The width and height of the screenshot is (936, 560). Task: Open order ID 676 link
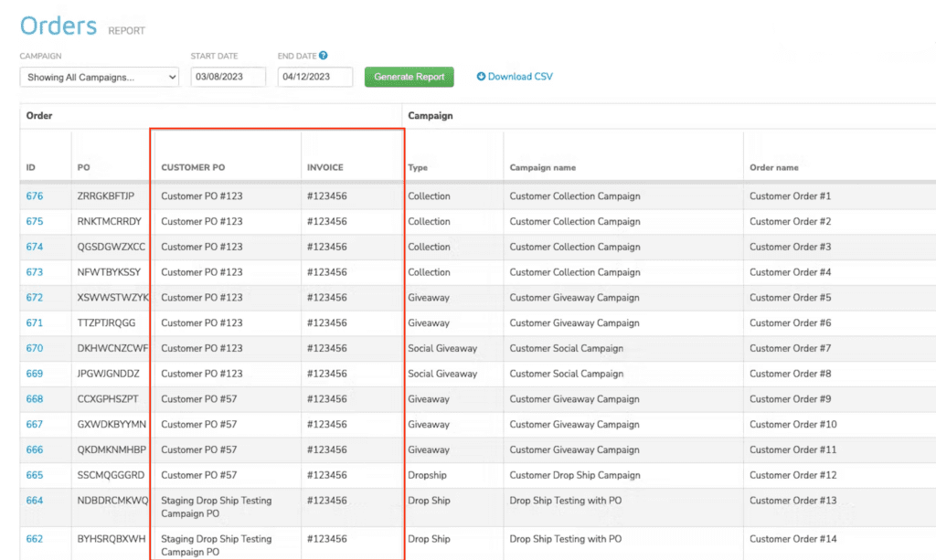click(35, 196)
